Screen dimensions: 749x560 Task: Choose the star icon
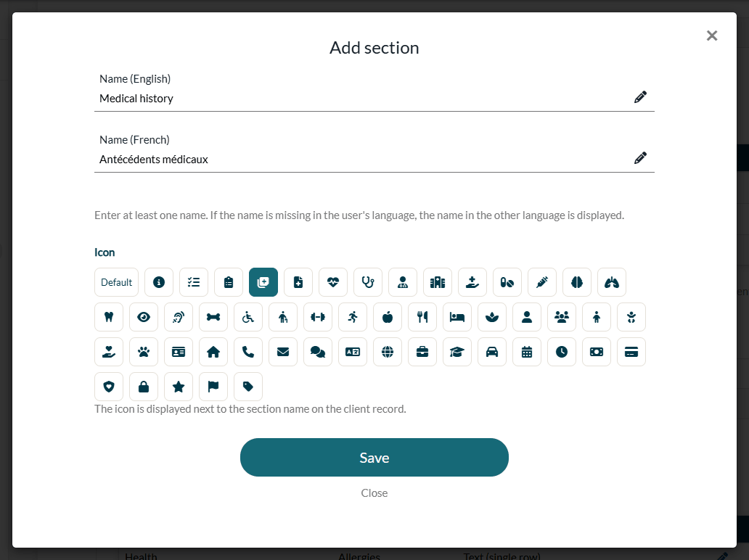pyautogui.click(x=179, y=387)
